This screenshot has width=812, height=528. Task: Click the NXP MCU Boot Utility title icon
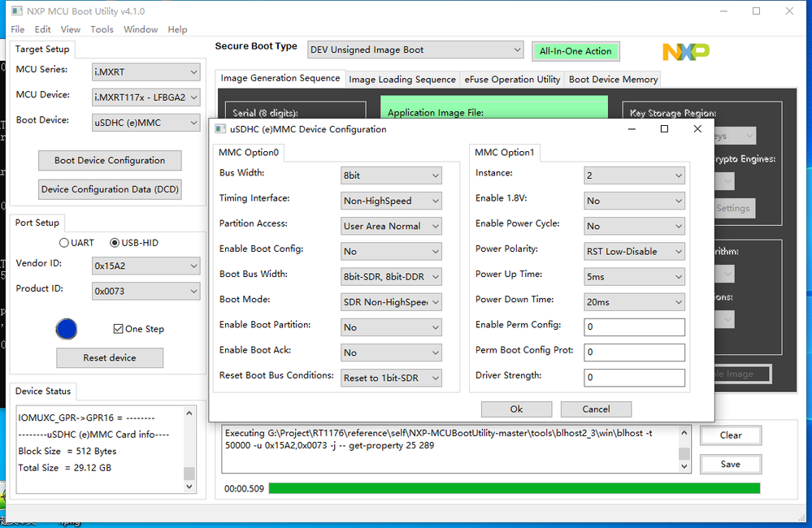17,11
